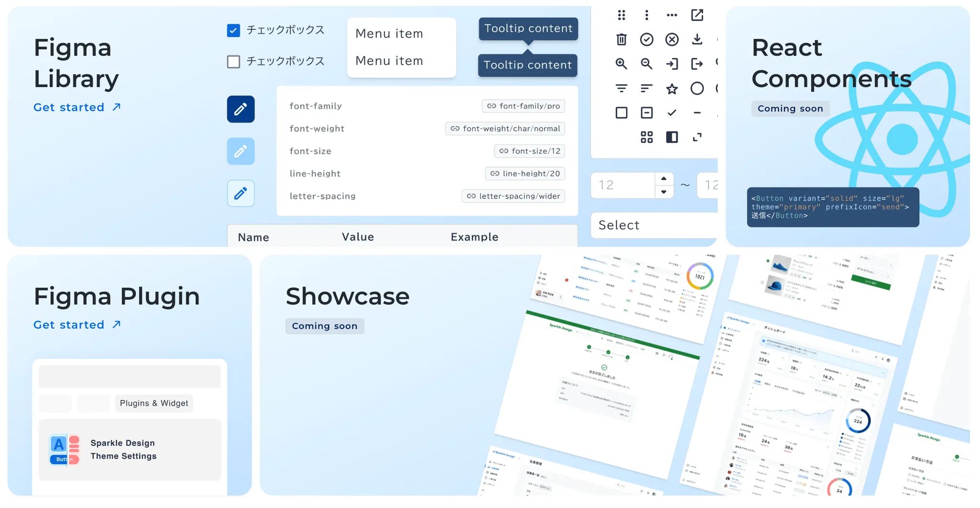Click the font-weight/char/normal token chip
Image resolution: width=980 pixels, height=508 pixels.
[505, 128]
